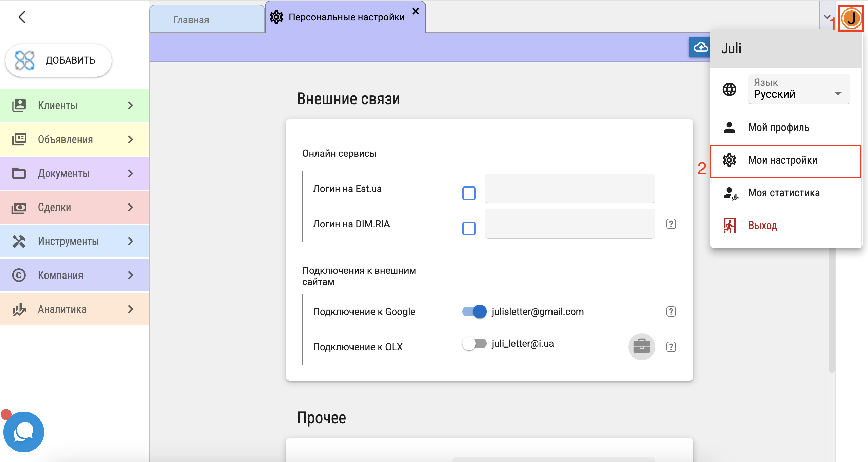868x462 pixels.
Task: Click the OLX briefcase icon button
Action: point(641,346)
